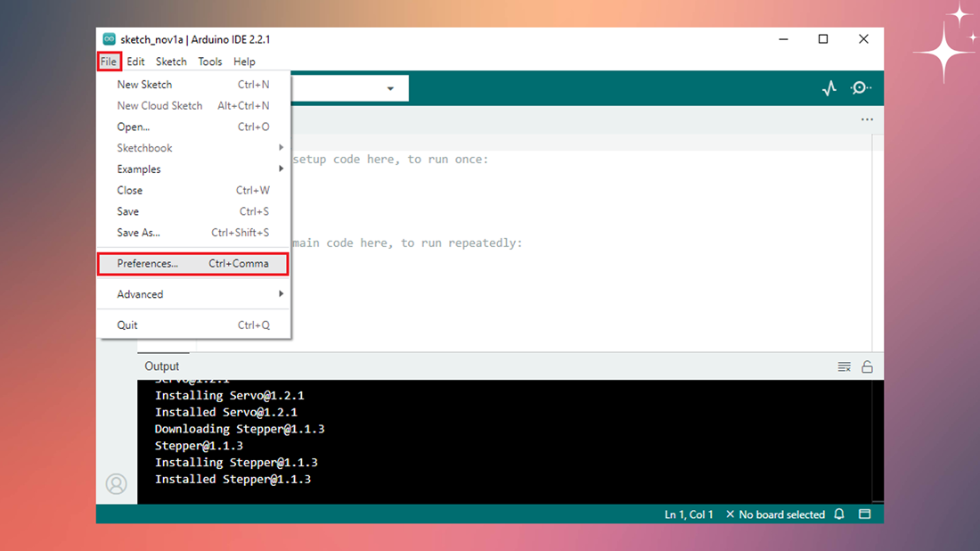Expand the Examples submenu
Screen dimensions: 980x551
(193, 169)
